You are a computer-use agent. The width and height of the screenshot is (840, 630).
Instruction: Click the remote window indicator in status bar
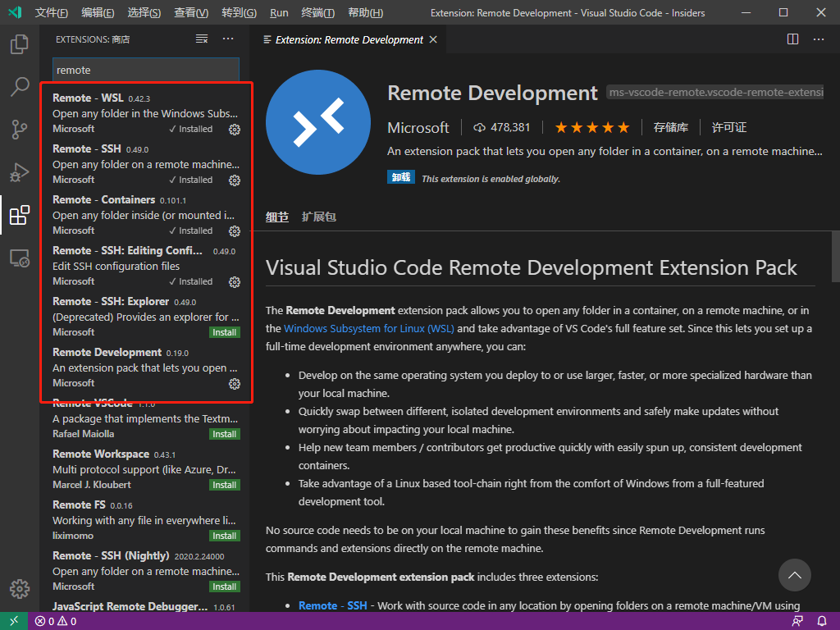coord(14,621)
